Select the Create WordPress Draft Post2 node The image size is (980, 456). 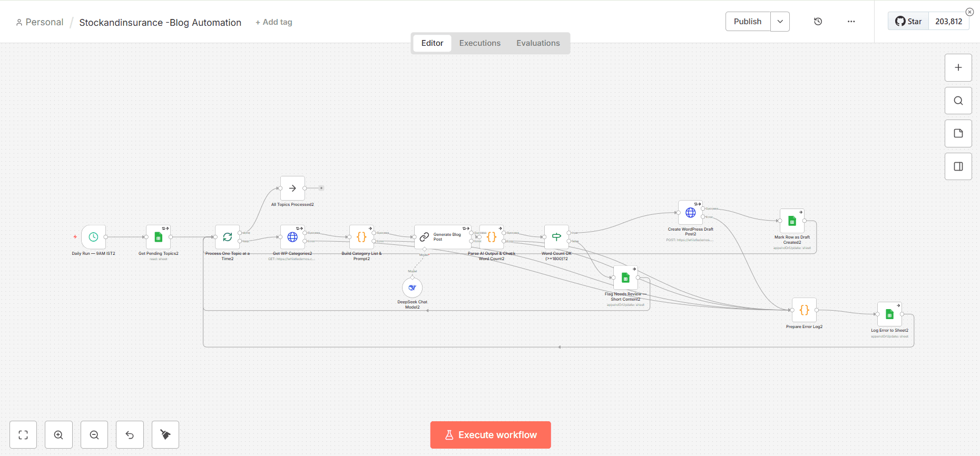coord(691,213)
